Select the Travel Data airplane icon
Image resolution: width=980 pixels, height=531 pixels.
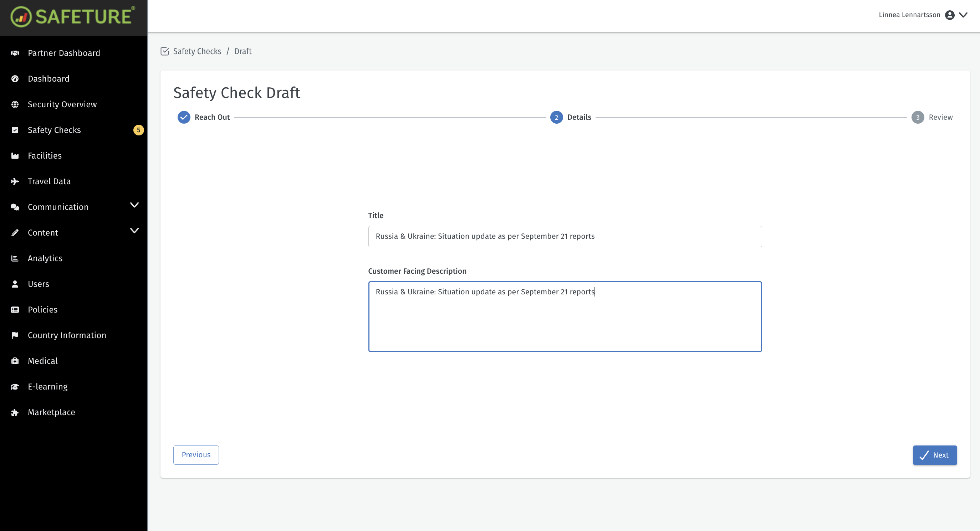pyautogui.click(x=15, y=181)
